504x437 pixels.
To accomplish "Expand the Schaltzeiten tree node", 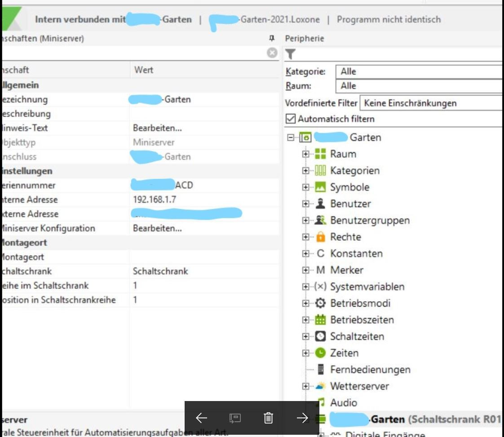I will pyautogui.click(x=305, y=337).
